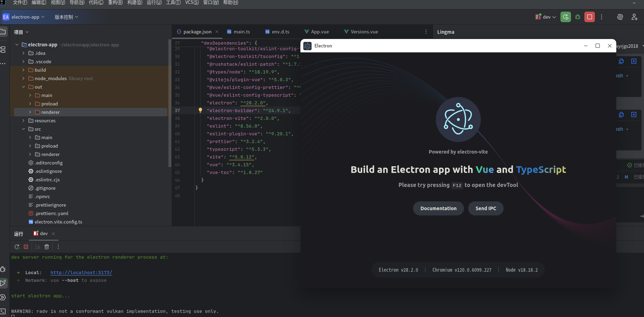Select the .npmrc file
644x317 pixels.
tap(42, 196)
